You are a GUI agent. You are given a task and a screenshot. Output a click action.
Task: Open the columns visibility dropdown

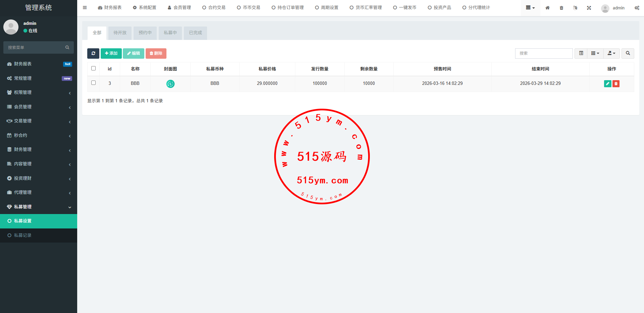point(595,53)
